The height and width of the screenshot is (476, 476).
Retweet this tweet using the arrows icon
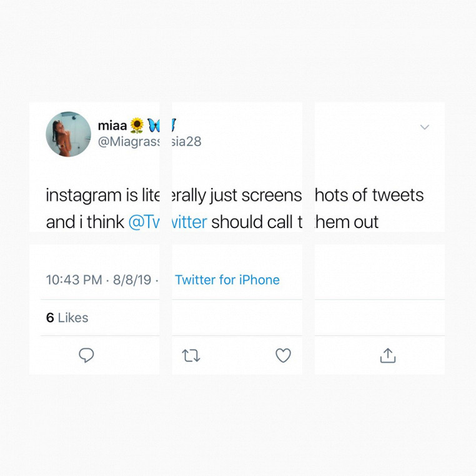point(191,356)
